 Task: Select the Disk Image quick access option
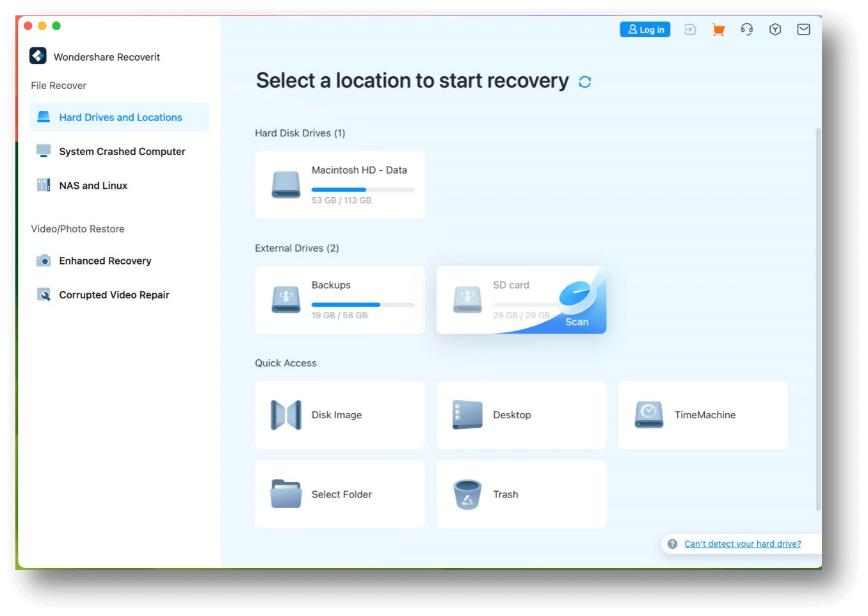[339, 415]
